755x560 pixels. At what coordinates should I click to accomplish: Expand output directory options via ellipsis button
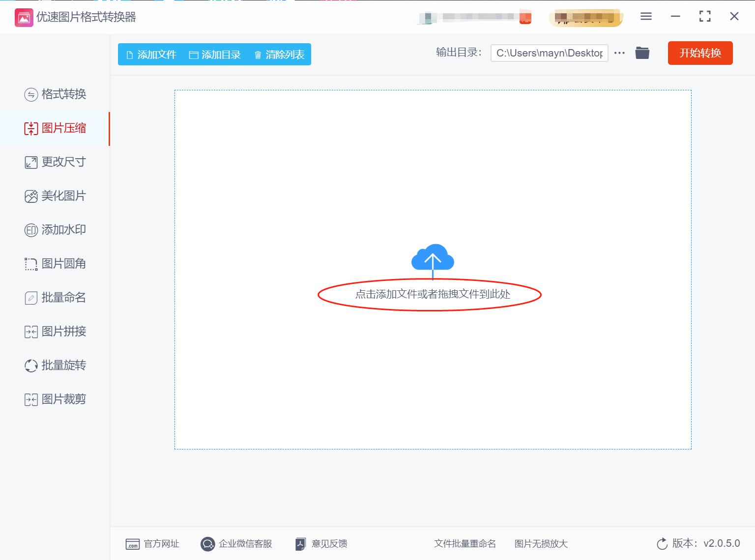pyautogui.click(x=619, y=53)
